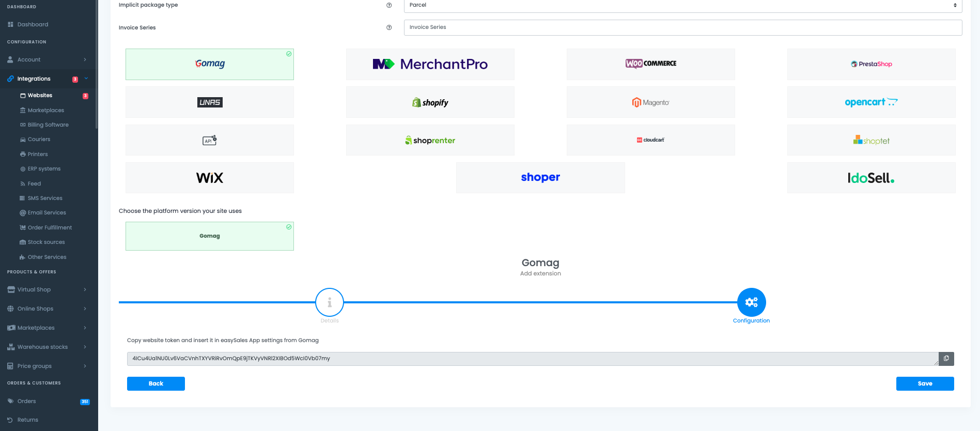The height and width of the screenshot is (431, 980).
Task: Open the Implicit package type dropdown
Action: pyautogui.click(x=683, y=5)
